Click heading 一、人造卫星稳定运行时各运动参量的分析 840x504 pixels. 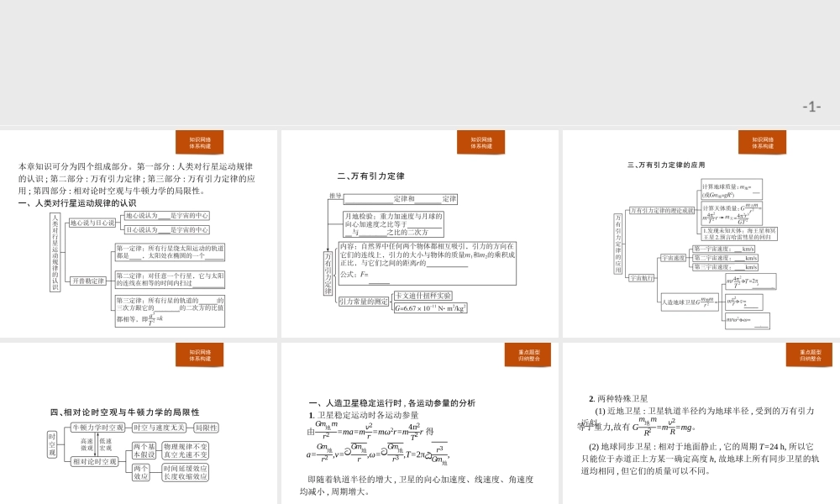point(393,402)
